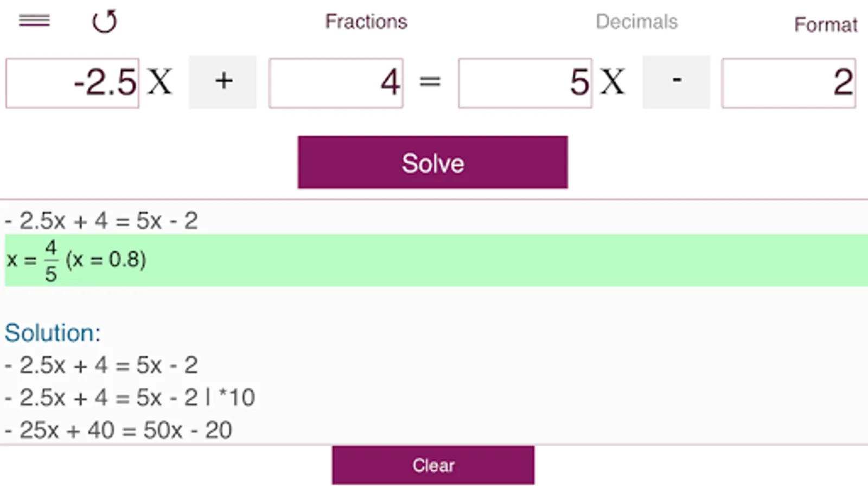Focus the -2.5 coefficient input field
Image resolution: width=868 pixels, height=488 pixels.
coord(72,83)
